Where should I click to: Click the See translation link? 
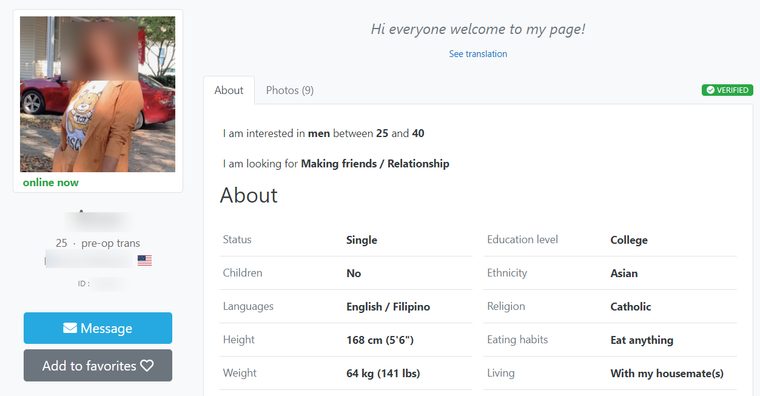click(x=478, y=54)
